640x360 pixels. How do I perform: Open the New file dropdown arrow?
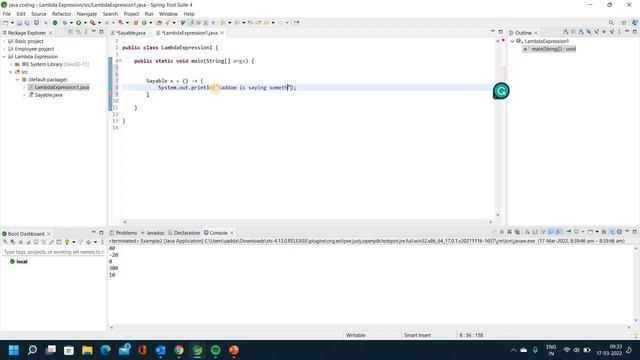(x=12, y=23)
